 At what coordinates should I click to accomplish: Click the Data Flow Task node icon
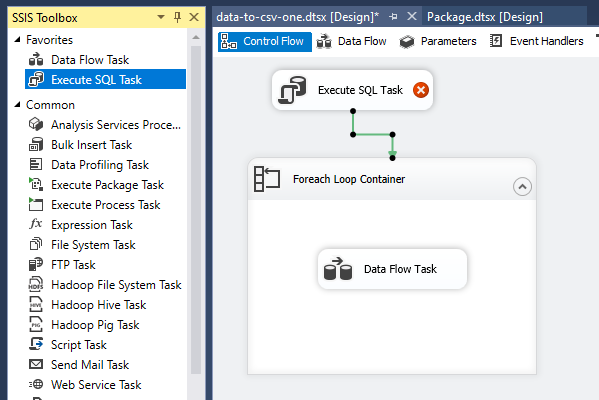(338, 269)
